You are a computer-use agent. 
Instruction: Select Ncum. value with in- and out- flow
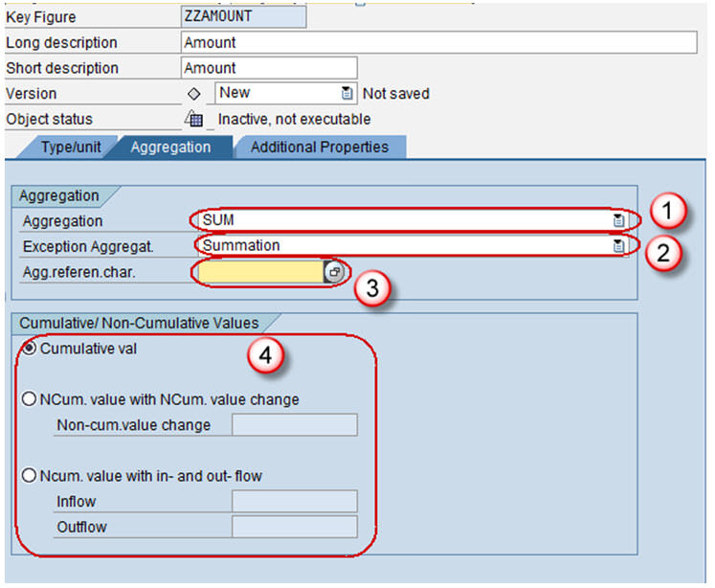(30, 476)
